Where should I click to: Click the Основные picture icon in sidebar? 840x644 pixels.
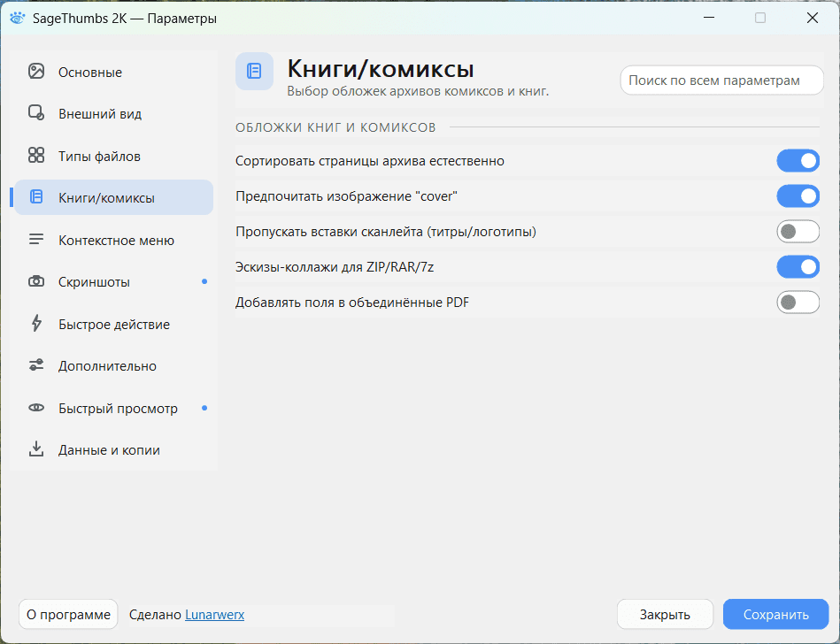click(x=36, y=71)
